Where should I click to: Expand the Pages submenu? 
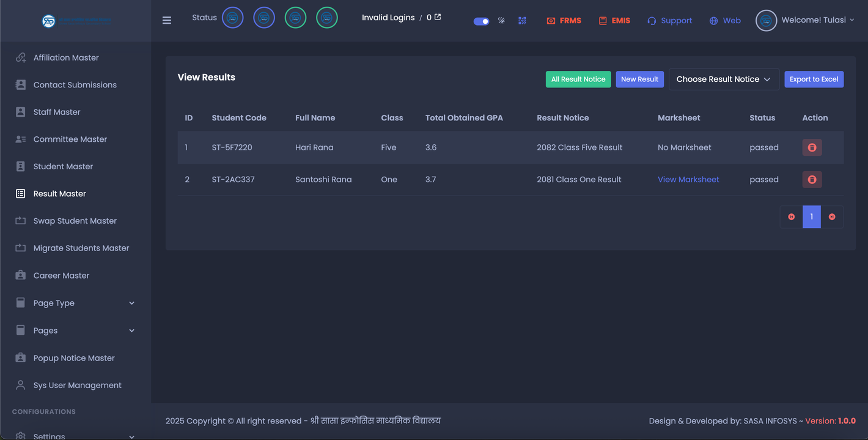click(131, 331)
